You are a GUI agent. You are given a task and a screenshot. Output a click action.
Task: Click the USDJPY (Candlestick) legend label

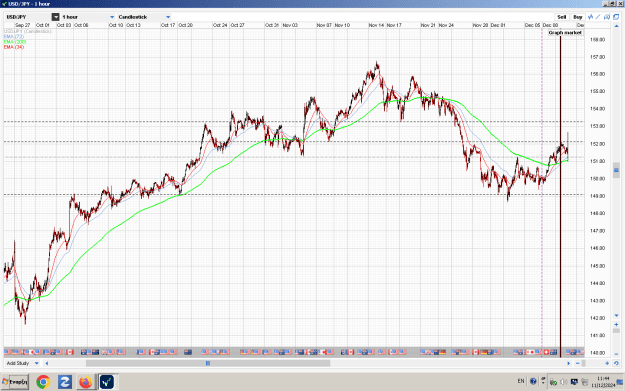click(x=28, y=31)
